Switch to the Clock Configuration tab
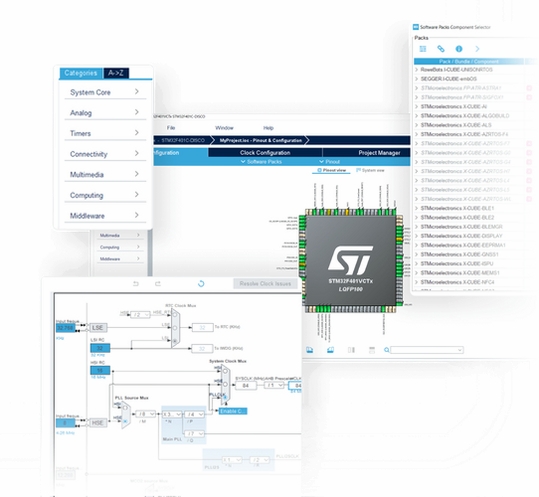 pos(265,153)
